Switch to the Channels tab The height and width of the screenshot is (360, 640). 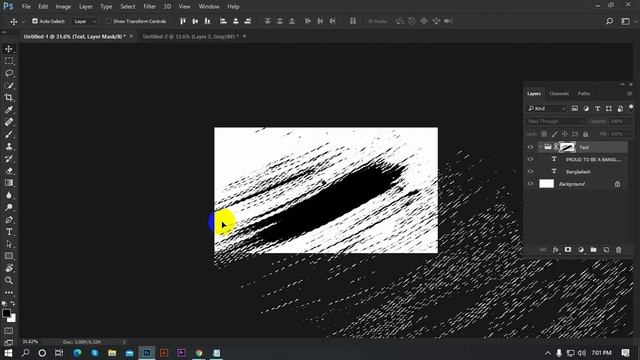pos(559,93)
